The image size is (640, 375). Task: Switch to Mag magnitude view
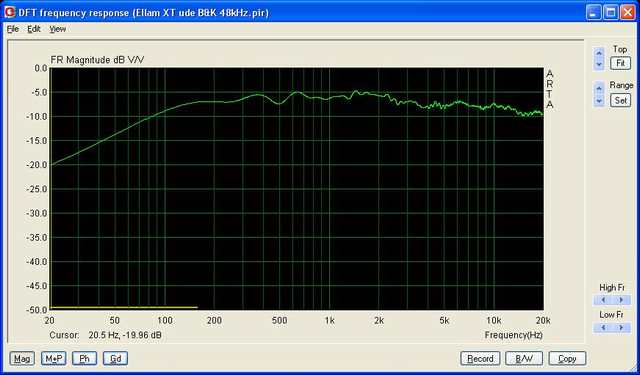click(22, 359)
